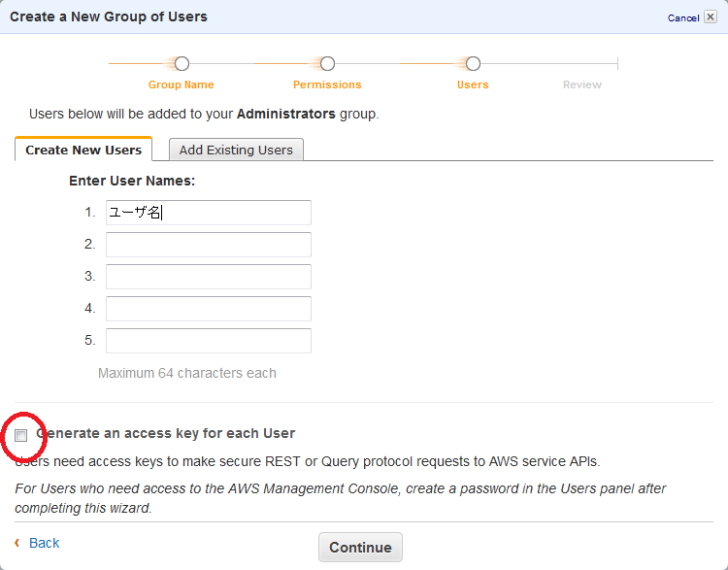The height and width of the screenshot is (570, 728).
Task: Switch to the Create New Users tab
Action: pos(83,150)
